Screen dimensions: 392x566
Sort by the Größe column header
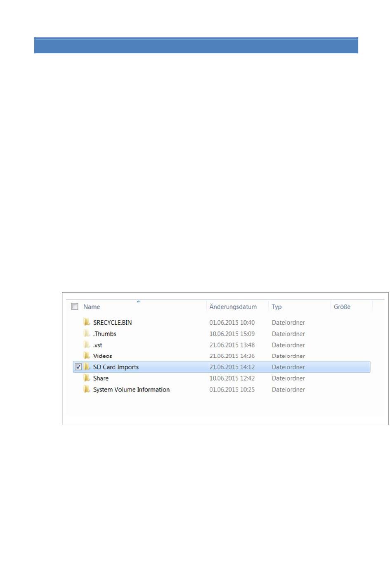tap(342, 307)
